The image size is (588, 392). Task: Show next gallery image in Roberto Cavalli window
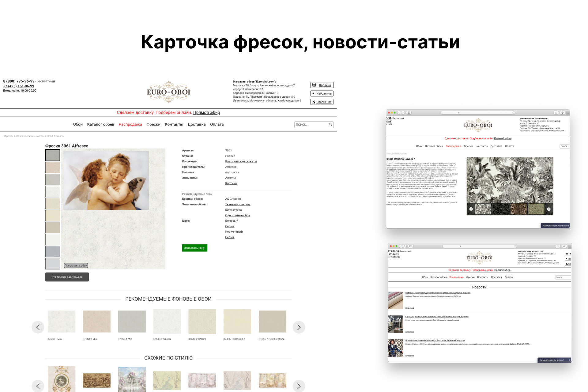tap(549, 209)
